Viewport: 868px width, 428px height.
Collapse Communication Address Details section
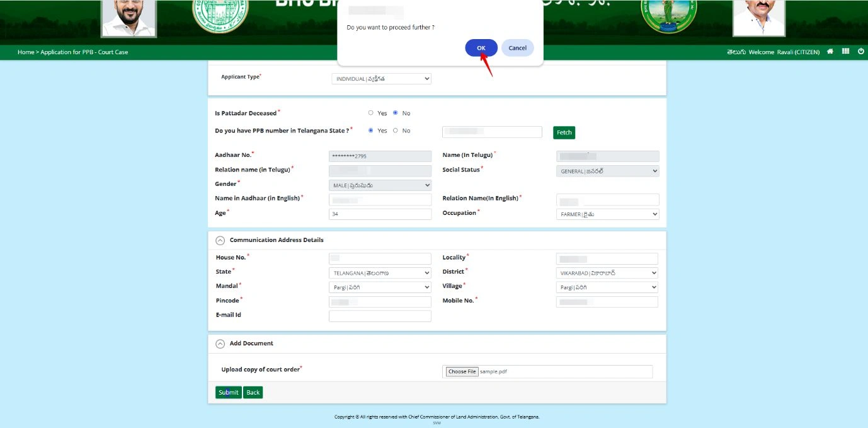(220, 240)
